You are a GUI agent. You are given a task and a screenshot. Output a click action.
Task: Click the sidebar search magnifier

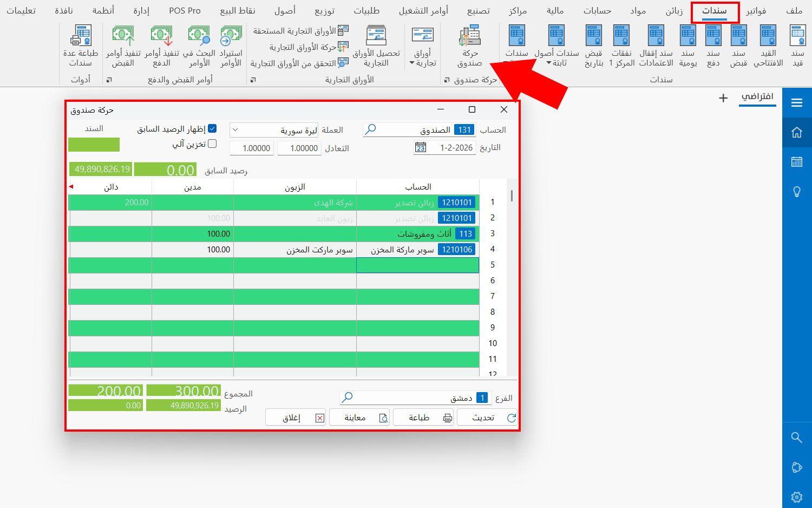(797, 437)
